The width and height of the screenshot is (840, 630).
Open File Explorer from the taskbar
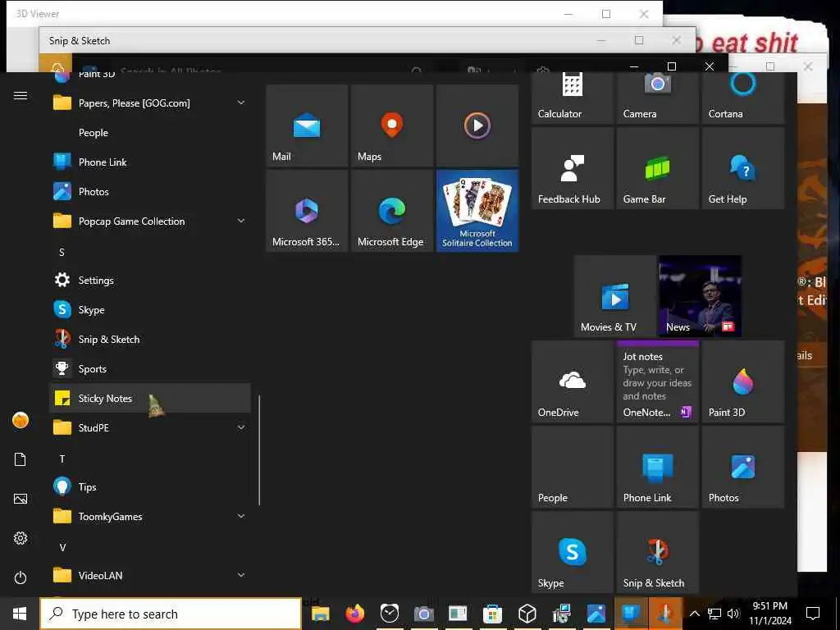click(x=321, y=614)
